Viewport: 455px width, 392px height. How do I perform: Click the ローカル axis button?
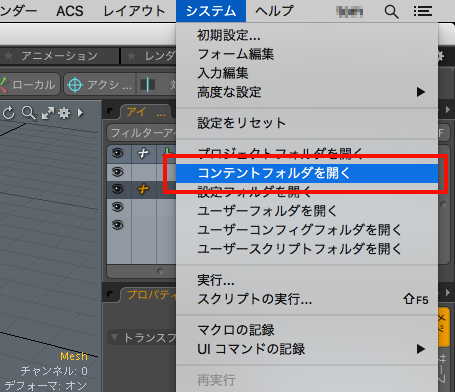29,85
